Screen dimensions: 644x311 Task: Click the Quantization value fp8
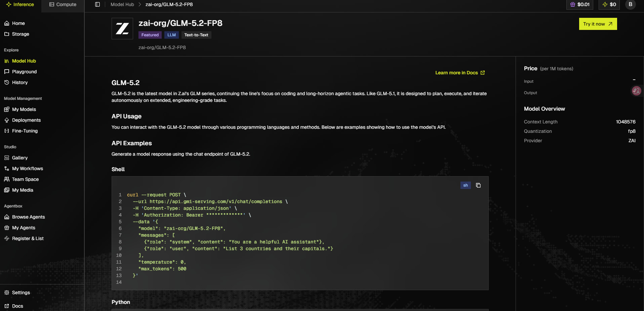pos(632,131)
